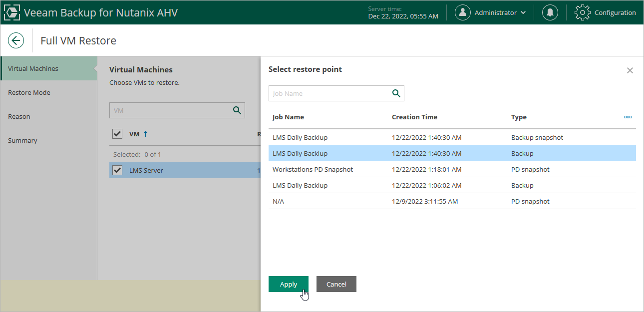The image size is (644, 312).
Task: Switch to the Summary step
Action: pos(22,140)
